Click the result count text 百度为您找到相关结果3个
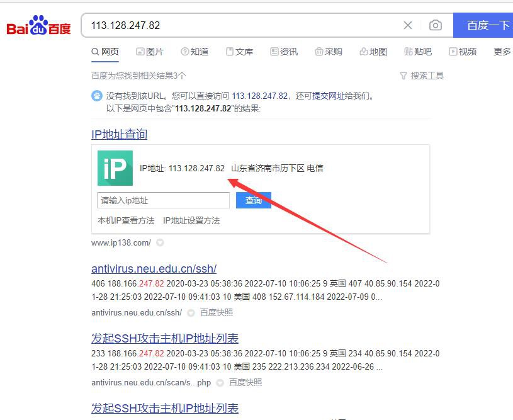The height and width of the screenshot is (420, 513). click(x=138, y=76)
